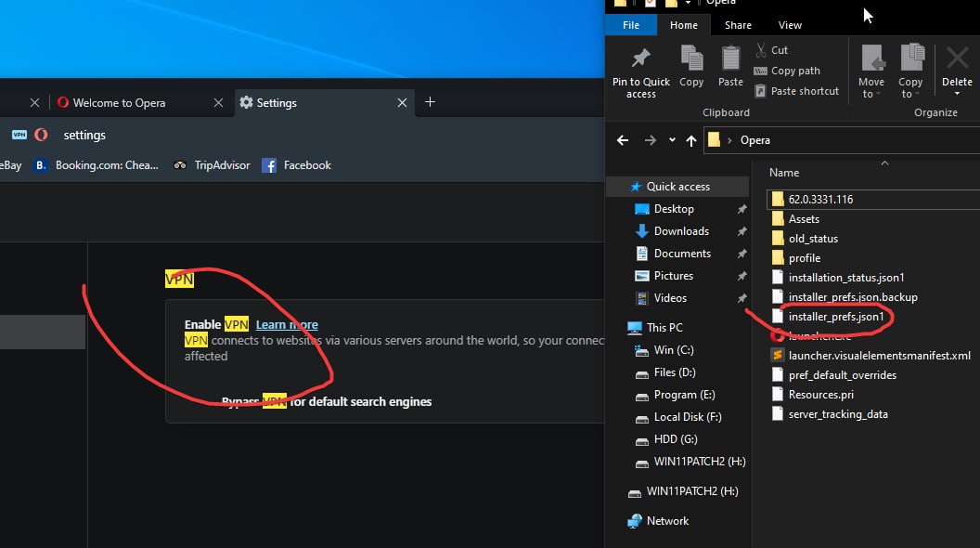Viewport: 980px width, 548px height.
Task: Select installer_prefs.json1 file
Action: tap(835, 317)
